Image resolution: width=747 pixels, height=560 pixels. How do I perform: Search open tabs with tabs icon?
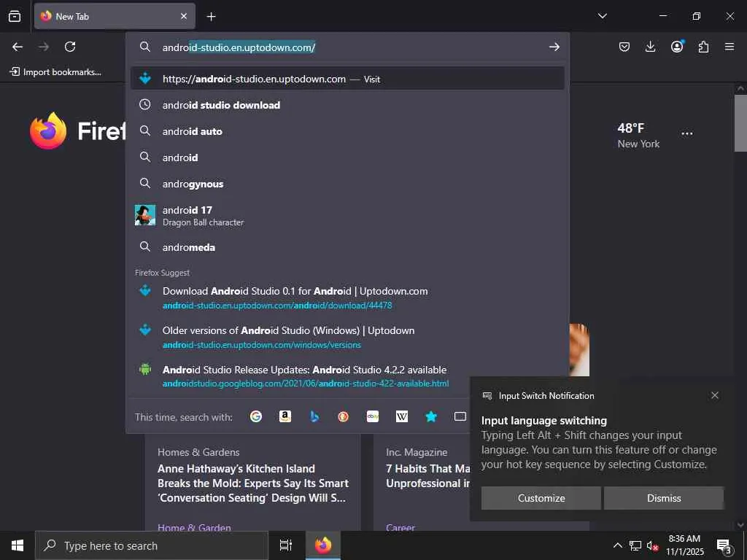click(460, 416)
